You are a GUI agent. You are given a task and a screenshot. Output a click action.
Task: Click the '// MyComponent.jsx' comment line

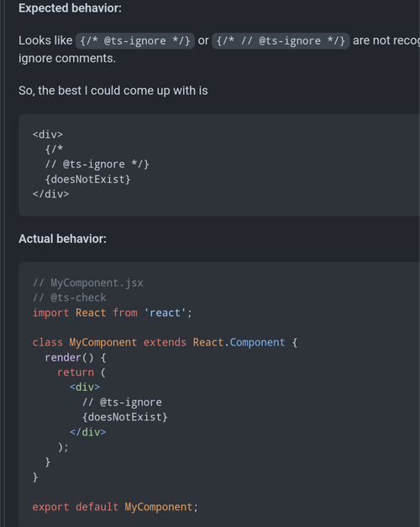click(88, 283)
